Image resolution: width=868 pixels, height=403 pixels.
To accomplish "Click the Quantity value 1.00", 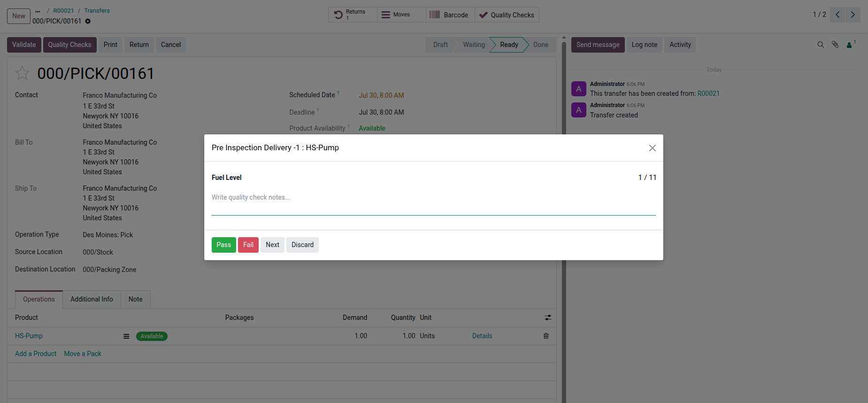I will click(x=409, y=336).
